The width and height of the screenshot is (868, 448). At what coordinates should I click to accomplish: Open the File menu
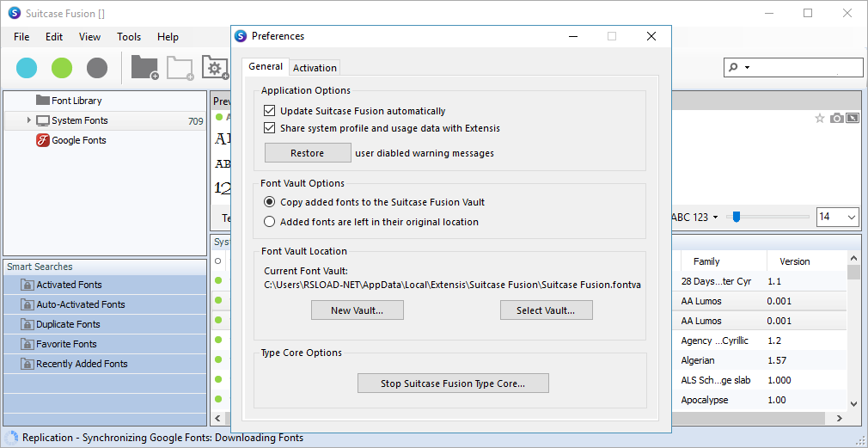point(21,37)
